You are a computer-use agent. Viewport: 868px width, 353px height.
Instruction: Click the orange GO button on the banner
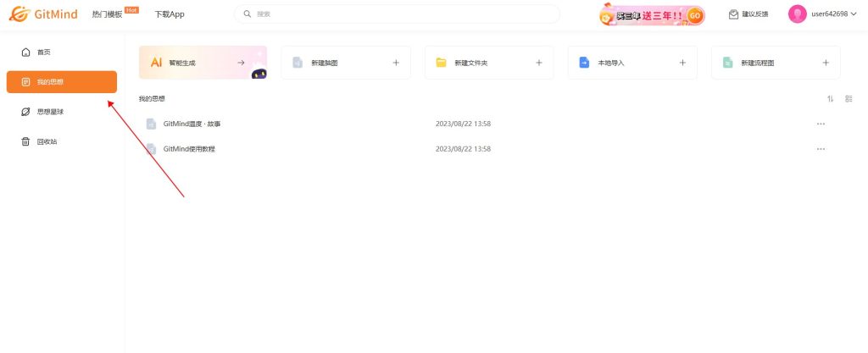(695, 15)
